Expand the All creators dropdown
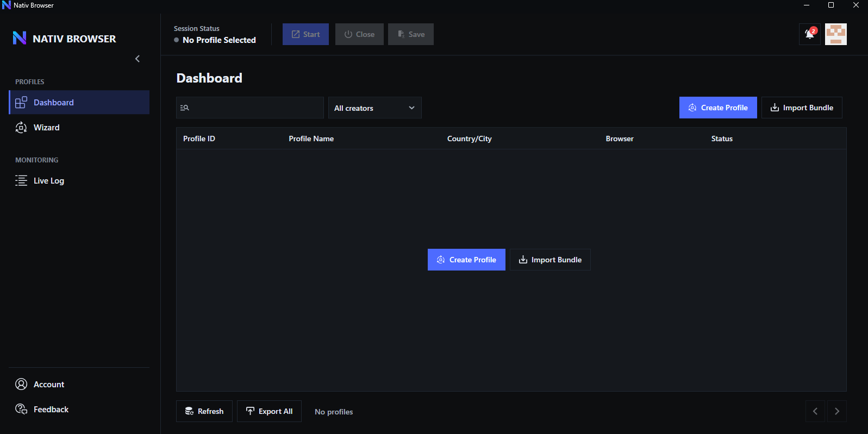Screen dimensions: 868x434 [375, 108]
